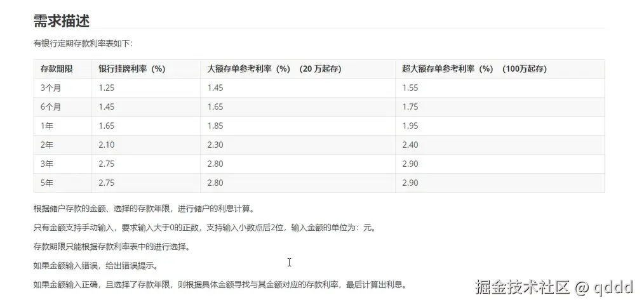Click the 需求描述 heading
Screen dimensions: 644x307
coord(61,21)
